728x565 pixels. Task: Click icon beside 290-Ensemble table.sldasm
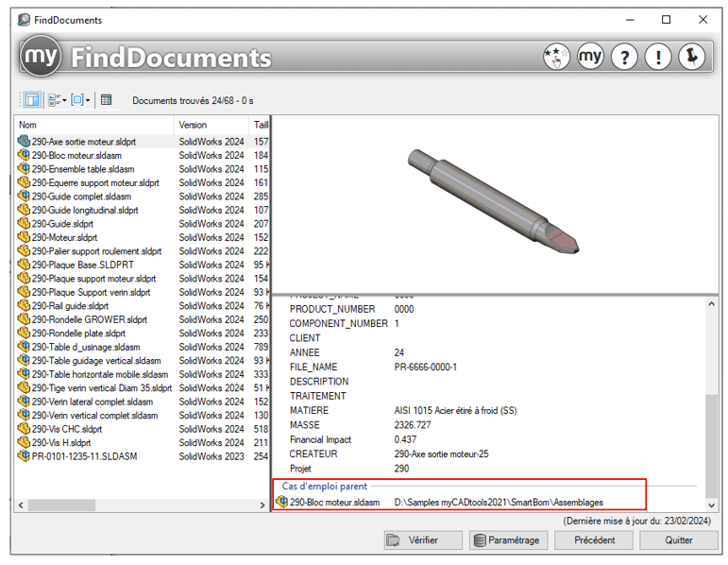coord(24,168)
